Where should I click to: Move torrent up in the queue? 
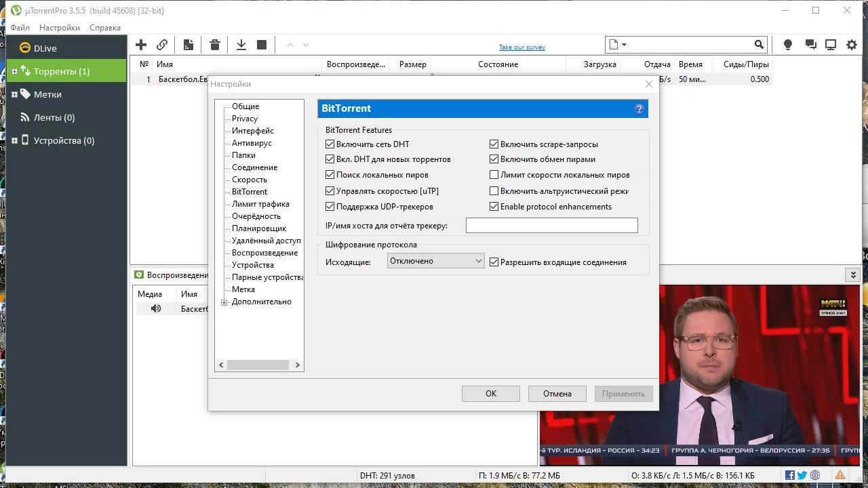(x=290, y=45)
